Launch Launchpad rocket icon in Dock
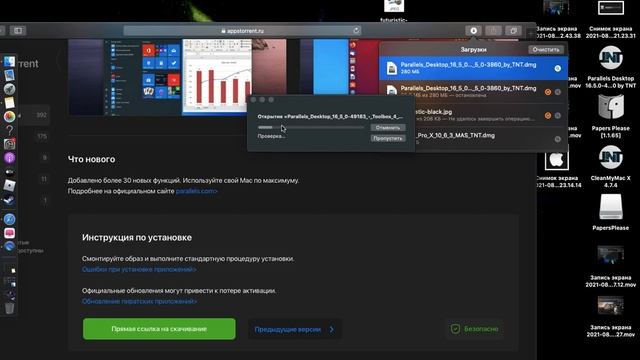The image size is (640, 360). click(9, 89)
